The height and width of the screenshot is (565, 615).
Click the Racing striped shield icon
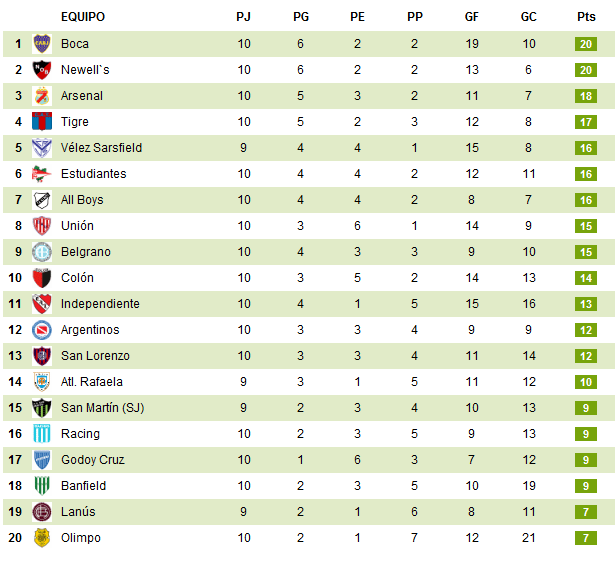coord(42,434)
